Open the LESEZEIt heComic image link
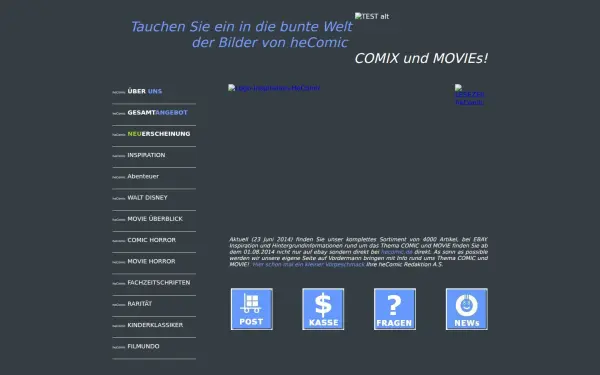The height and width of the screenshot is (375, 600). pyautogui.click(x=470, y=95)
